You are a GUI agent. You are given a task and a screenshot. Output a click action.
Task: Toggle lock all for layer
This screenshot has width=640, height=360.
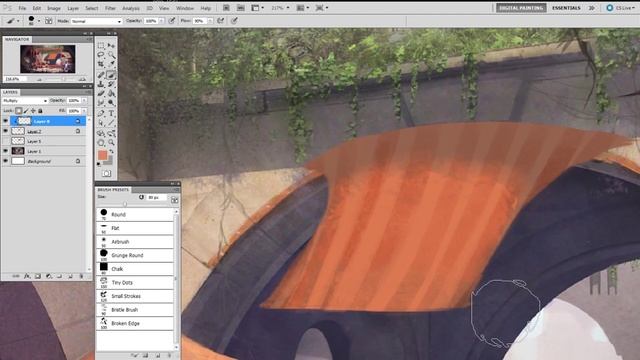tap(40, 111)
